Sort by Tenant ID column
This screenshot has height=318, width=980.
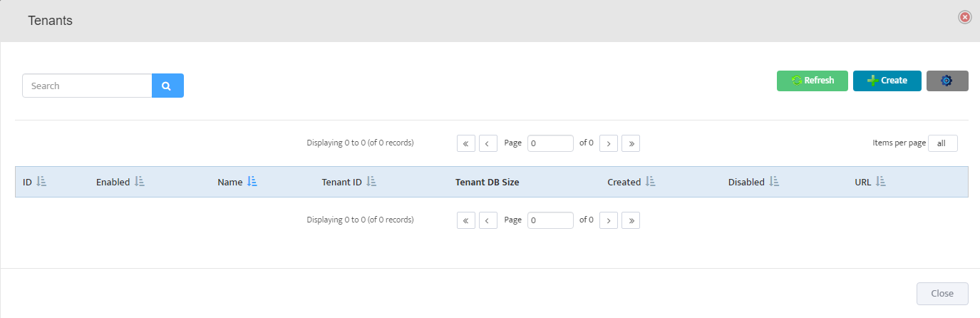coord(371,182)
